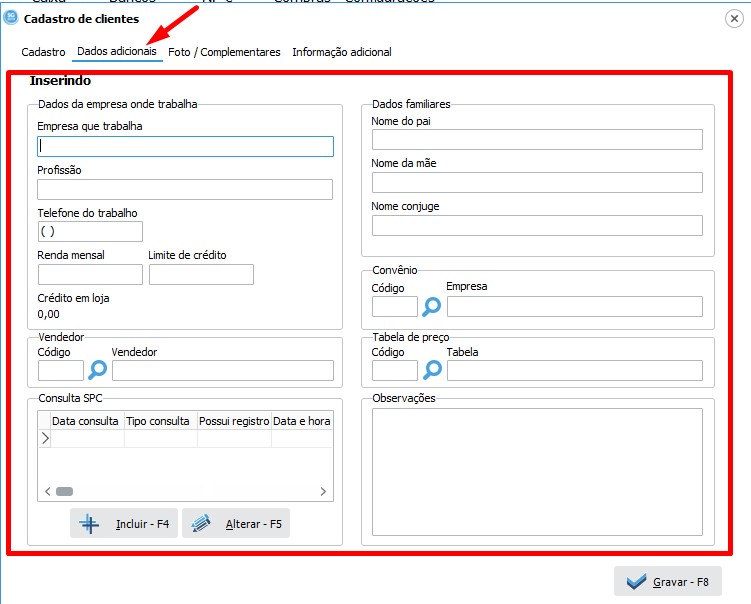
Task: Click the Vendedor search magnifier icon
Action: click(x=98, y=370)
